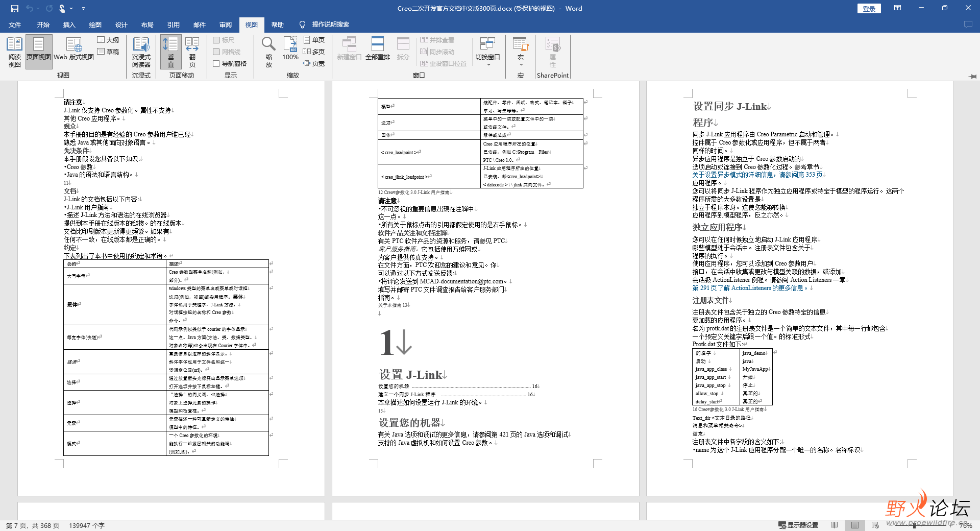Choose Page Width (页宽) zoom
Viewport: 980px width, 531px height.
pyautogui.click(x=314, y=63)
